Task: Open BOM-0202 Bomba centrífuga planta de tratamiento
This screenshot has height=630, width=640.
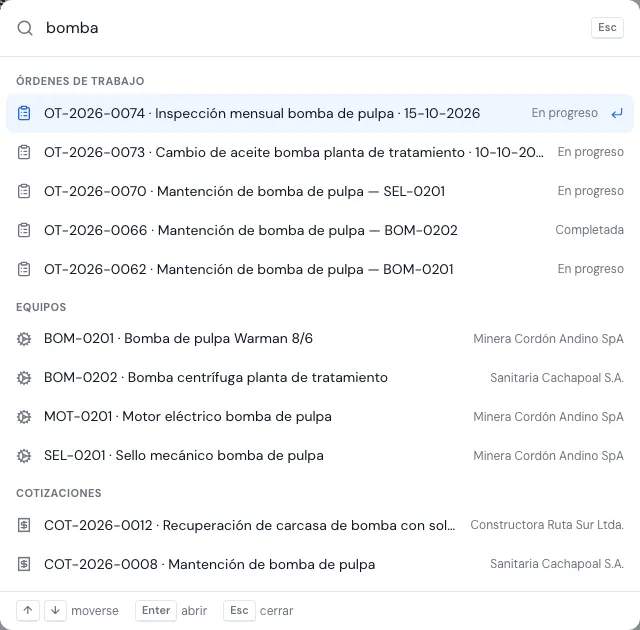Action: (x=320, y=378)
